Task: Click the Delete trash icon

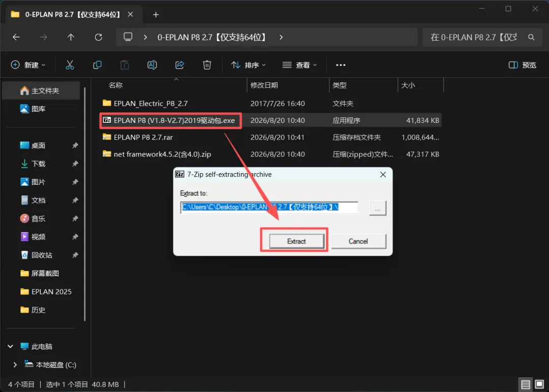Action: [x=207, y=65]
